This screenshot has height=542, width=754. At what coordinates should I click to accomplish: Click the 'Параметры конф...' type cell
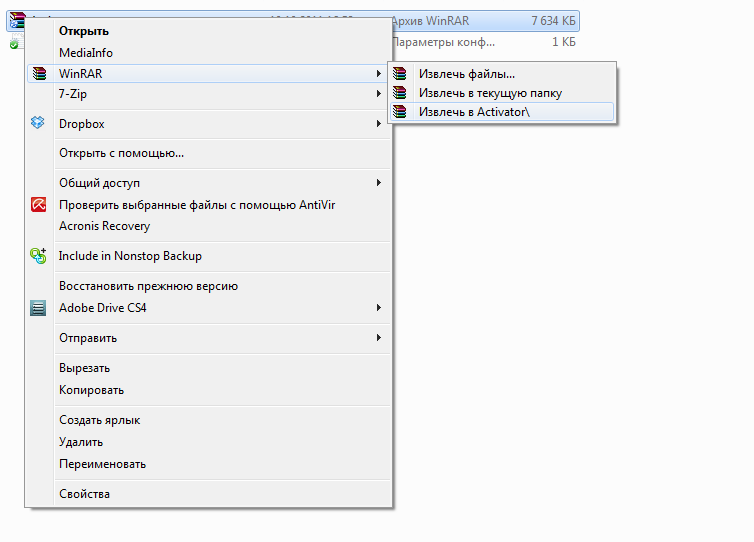tap(443, 42)
